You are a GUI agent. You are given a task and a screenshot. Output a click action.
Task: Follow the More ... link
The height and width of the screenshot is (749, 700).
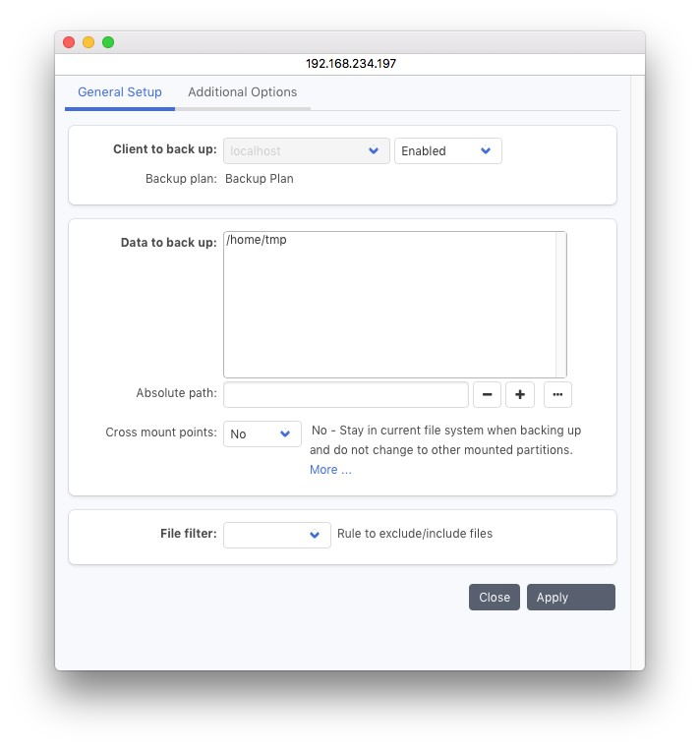pyautogui.click(x=330, y=470)
